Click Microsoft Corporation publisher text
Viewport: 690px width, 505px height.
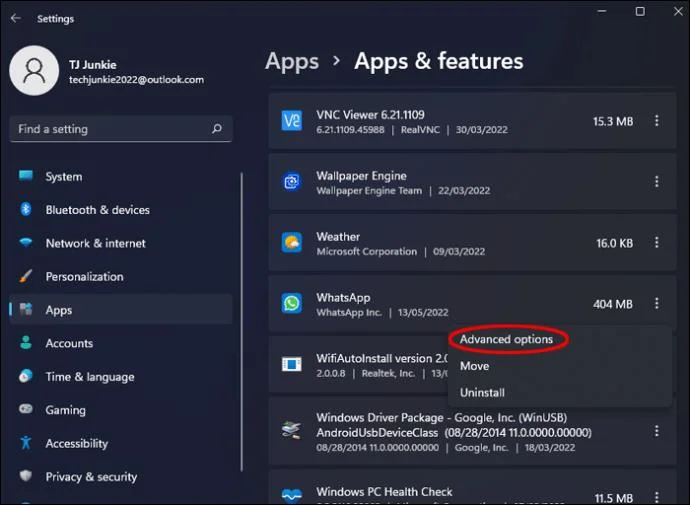click(x=367, y=252)
